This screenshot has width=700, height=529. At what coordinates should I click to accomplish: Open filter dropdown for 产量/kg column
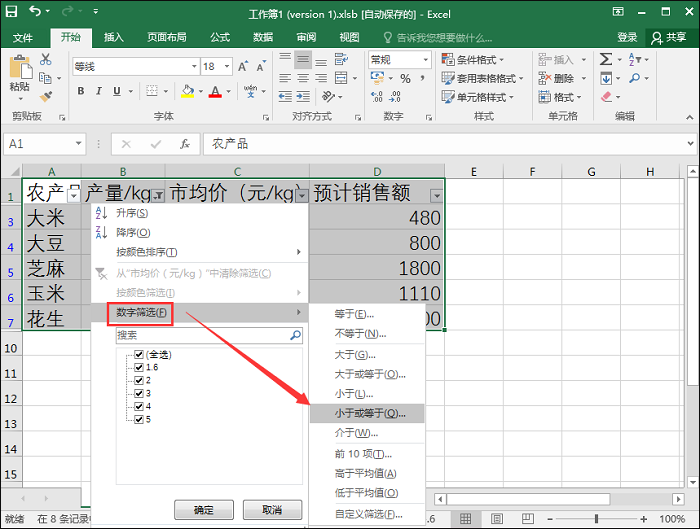coord(158,196)
